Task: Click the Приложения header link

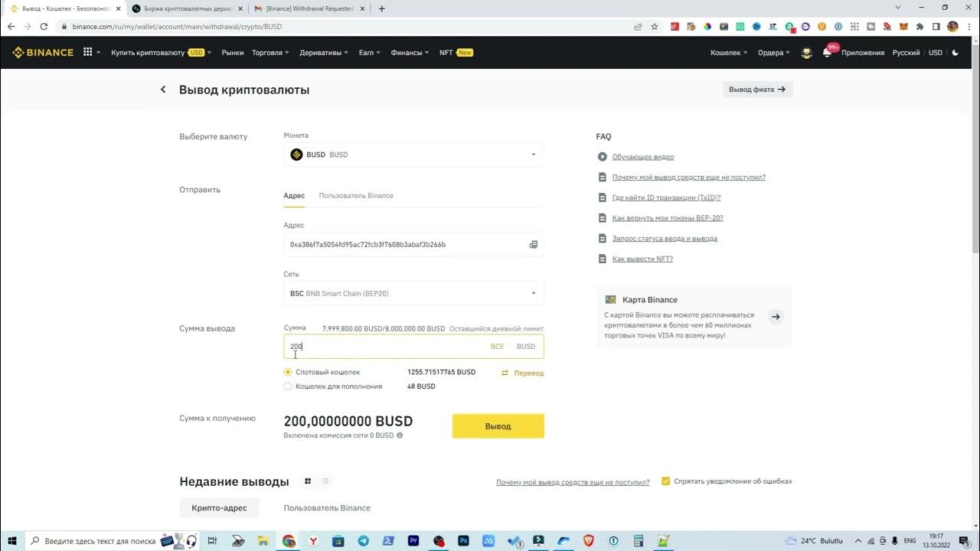Action: (863, 53)
